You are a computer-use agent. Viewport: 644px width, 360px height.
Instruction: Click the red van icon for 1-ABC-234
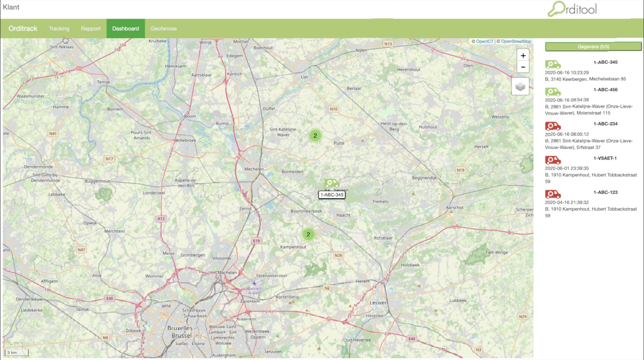pos(553,126)
